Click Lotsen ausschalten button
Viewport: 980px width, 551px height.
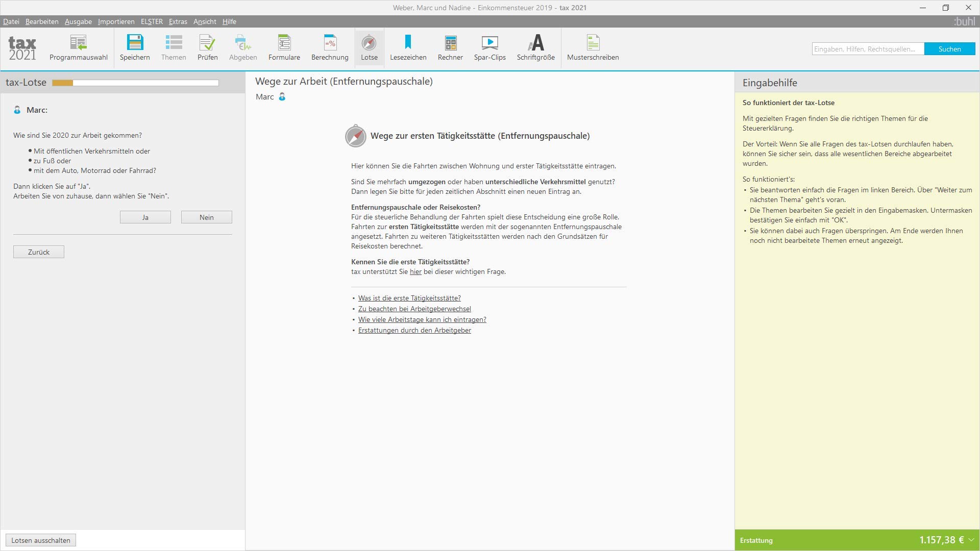(x=41, y=540)
